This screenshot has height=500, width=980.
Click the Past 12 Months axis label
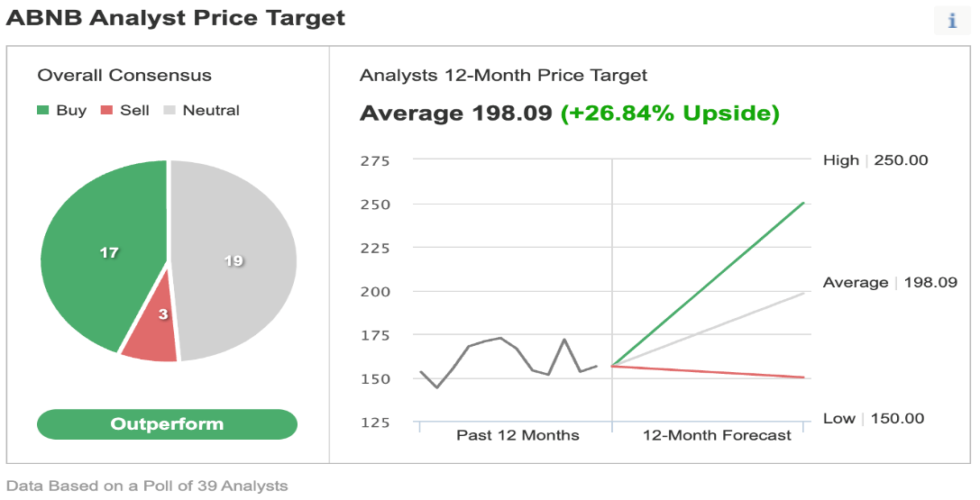pos(517,436)
